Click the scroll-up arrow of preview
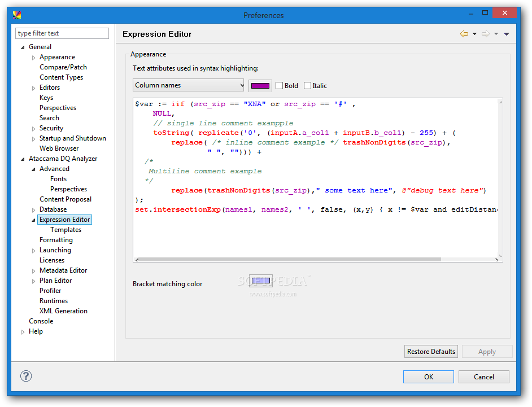Image resolution: width=532 pixels, height=407 pixels. (500, 102)
